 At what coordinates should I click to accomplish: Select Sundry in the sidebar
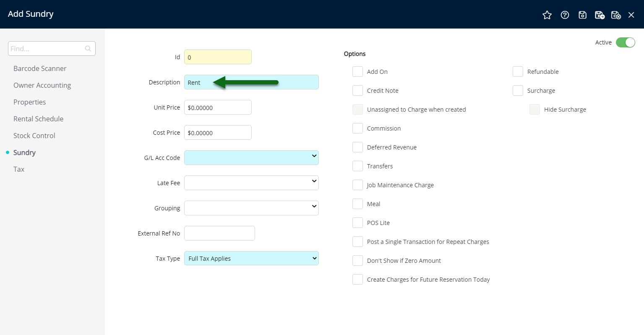click(24, 152)
